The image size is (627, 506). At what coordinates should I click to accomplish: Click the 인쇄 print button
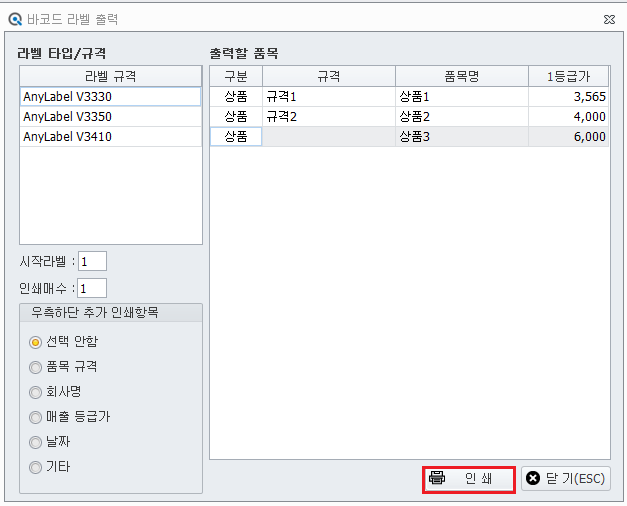pyautogui.click(x=469, y=478)
